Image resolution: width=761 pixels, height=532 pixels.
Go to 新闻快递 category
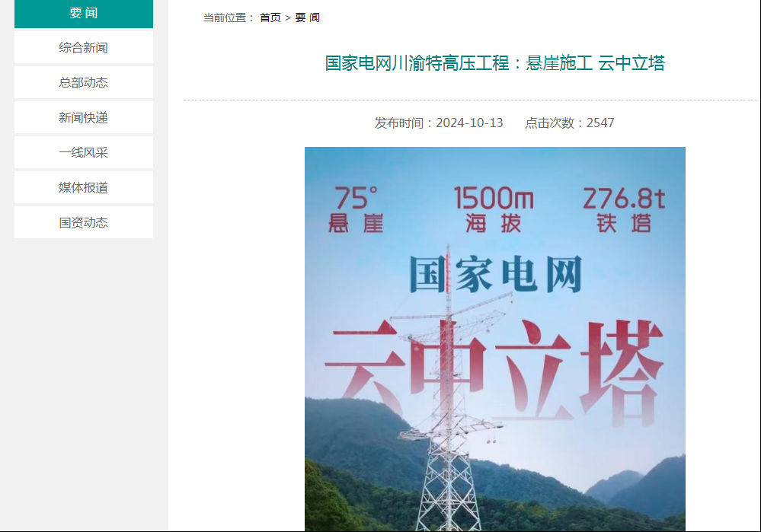click(84, 117)
